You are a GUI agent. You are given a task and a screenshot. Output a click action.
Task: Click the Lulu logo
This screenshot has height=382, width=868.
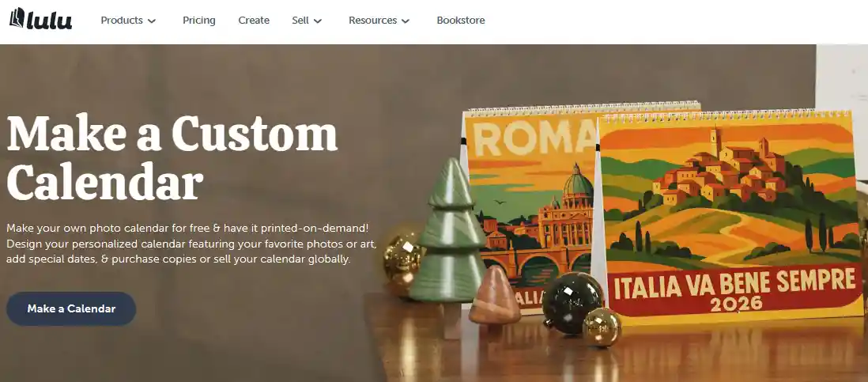(40, 19)
